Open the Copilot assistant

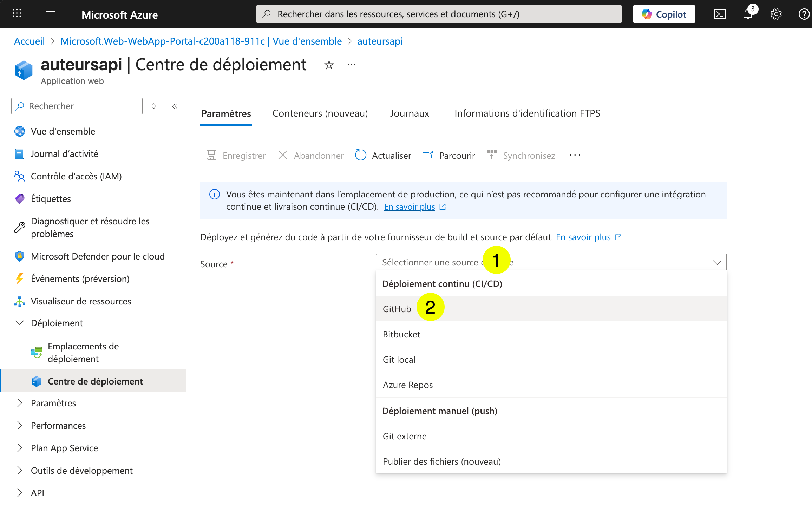tap(663, 14)
